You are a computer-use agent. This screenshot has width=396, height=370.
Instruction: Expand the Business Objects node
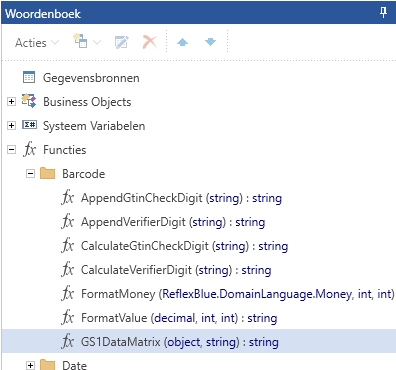pyautogui.click(x=11, y=101)
